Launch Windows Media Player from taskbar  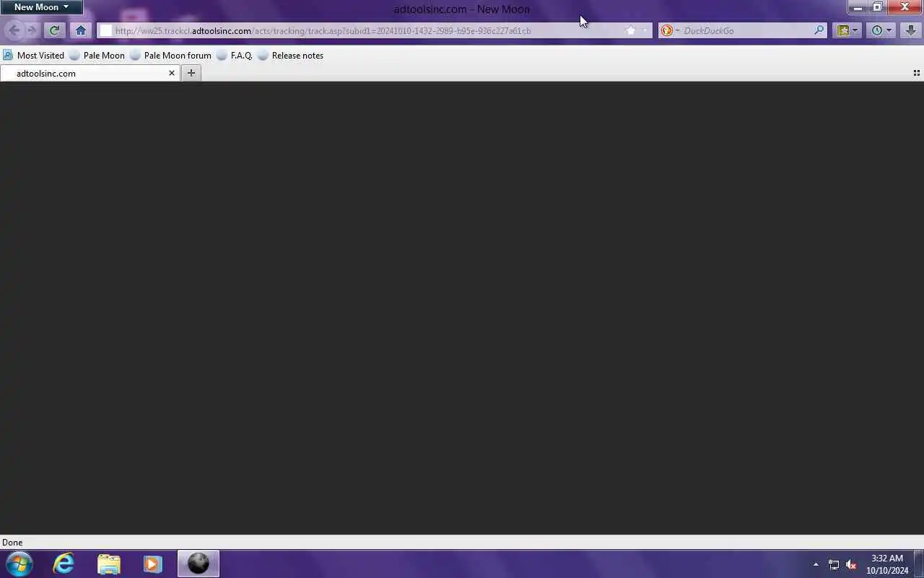coord(153,564)
